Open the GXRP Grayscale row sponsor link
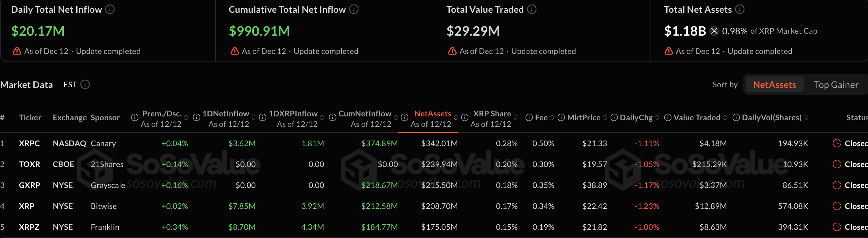The height and width of the screenshot is (238, 868). 108,185
